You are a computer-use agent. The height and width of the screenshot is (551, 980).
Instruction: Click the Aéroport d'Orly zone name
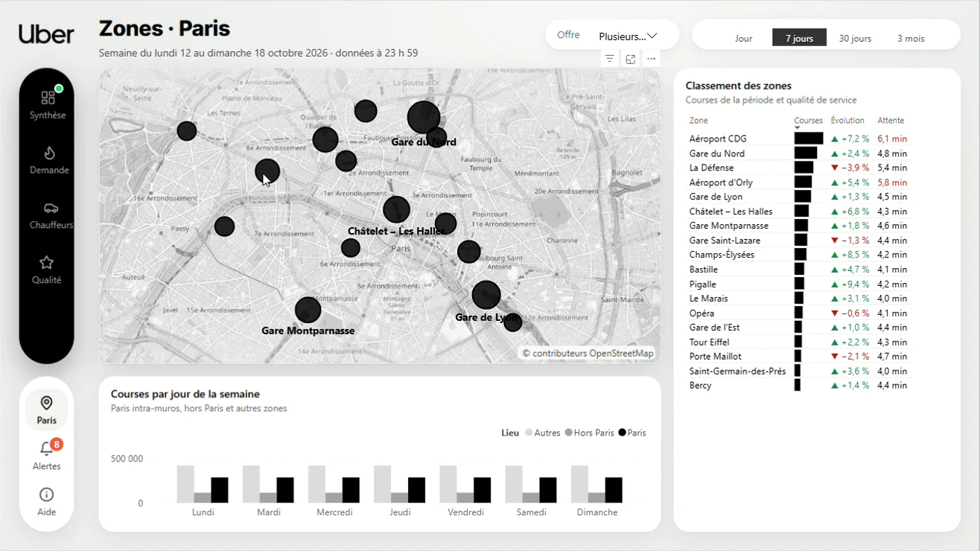721,182
